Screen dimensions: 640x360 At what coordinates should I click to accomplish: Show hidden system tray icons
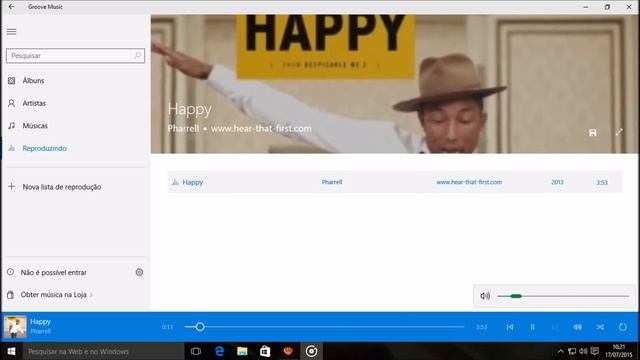click(560, 351)
